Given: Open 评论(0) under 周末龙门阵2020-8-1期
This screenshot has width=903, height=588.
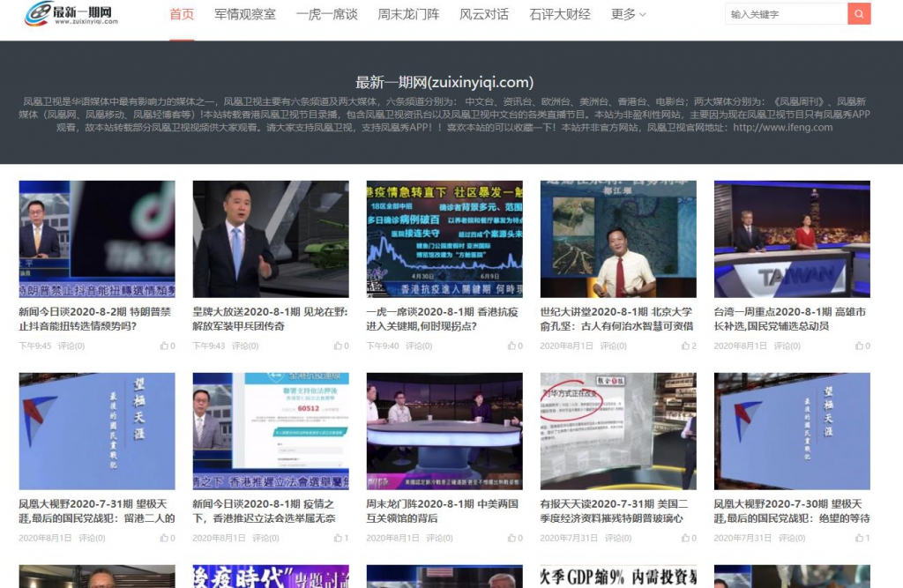Looking at the screenshot, I should click(439, 538).
